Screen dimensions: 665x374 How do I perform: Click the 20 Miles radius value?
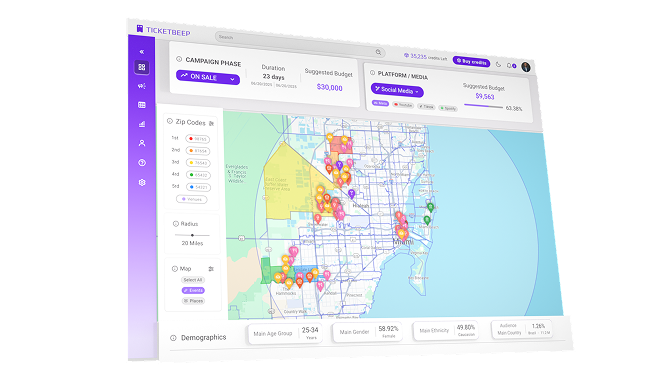click(x=192, y=243)
